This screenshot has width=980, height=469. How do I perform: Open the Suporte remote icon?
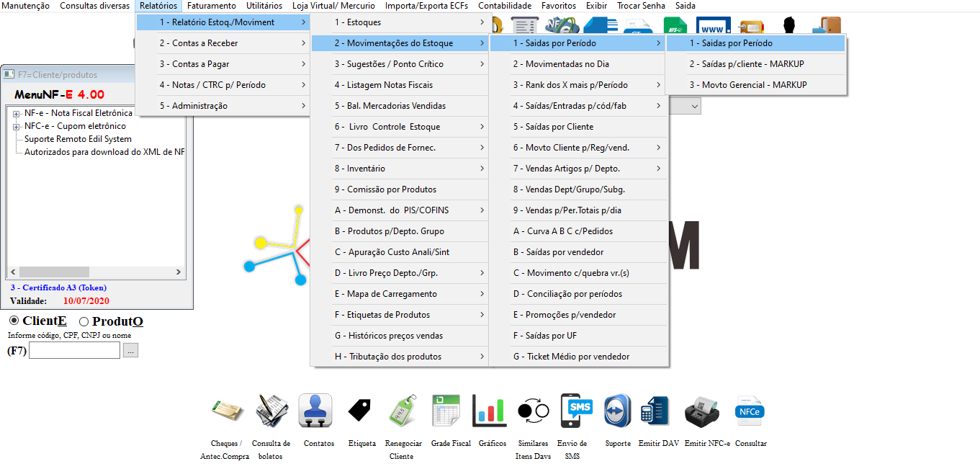coord(617,411)
